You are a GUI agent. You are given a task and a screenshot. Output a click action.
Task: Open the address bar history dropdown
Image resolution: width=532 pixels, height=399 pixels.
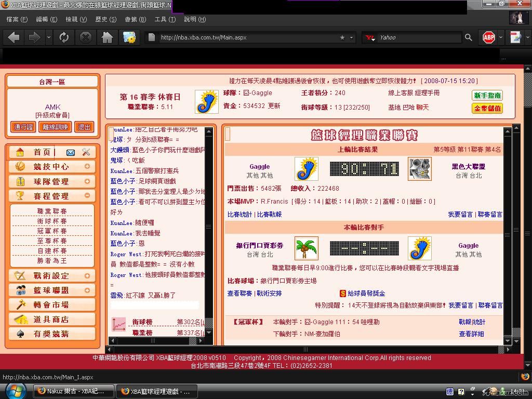(352, 37)
